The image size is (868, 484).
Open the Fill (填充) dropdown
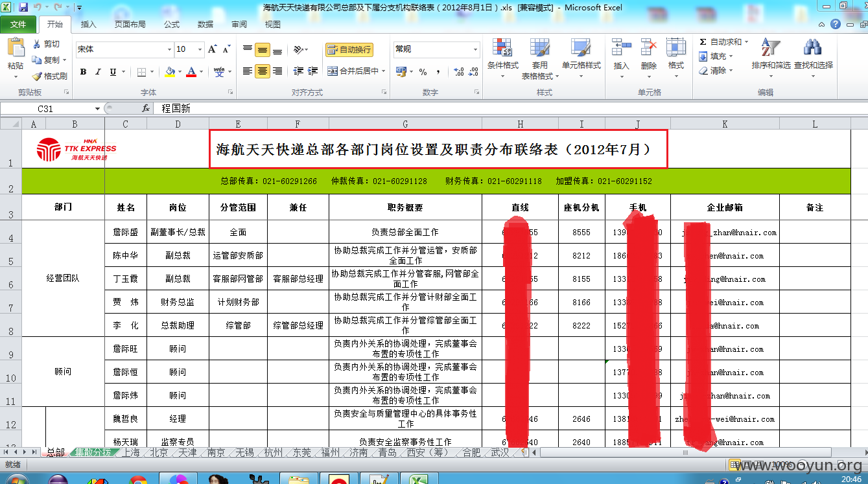[716, 56]
